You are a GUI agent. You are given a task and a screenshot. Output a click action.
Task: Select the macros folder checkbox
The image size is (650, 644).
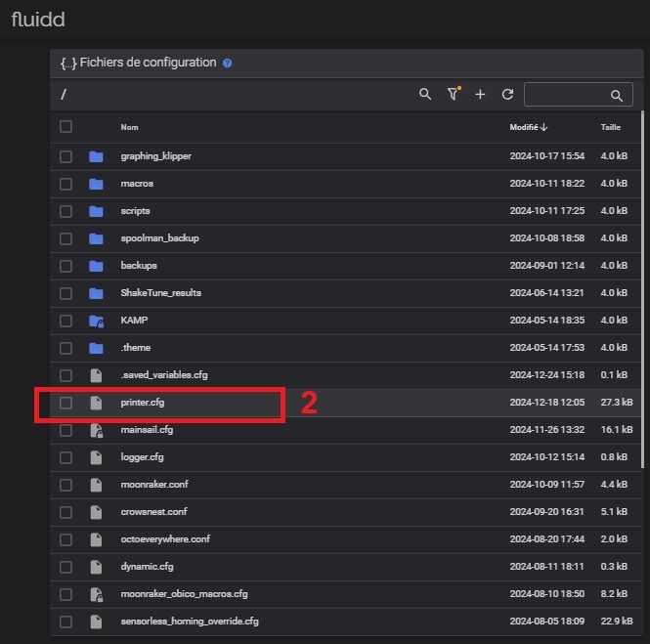(x=65, y=184)
